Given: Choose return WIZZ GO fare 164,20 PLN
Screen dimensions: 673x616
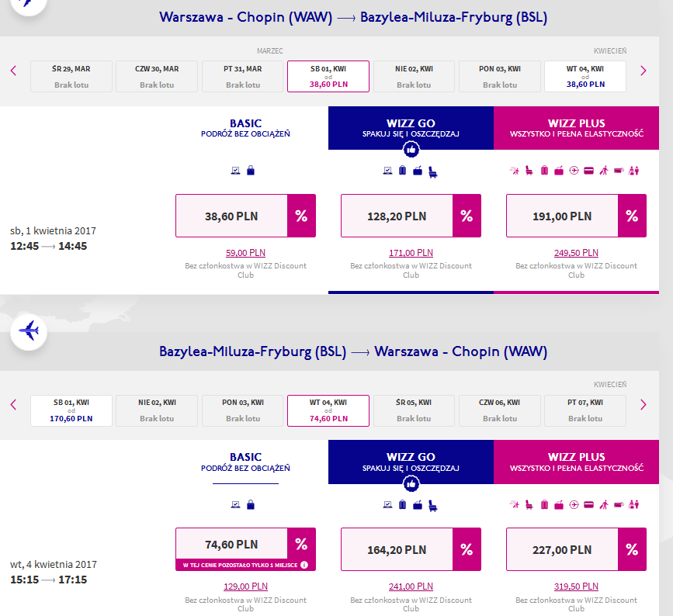Looking at the screenshot, I should click(411, 549).
